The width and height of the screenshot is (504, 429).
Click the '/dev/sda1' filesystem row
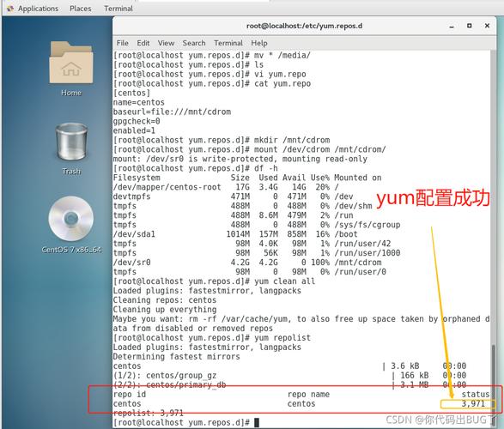pyautogui.click(x=235, y=234)
